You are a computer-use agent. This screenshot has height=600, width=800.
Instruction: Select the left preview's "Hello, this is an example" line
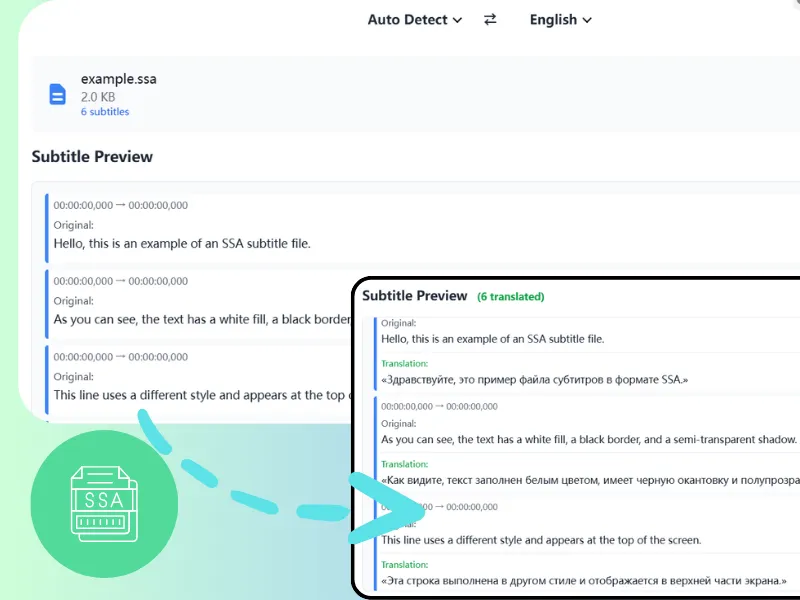tap(182, 243)
